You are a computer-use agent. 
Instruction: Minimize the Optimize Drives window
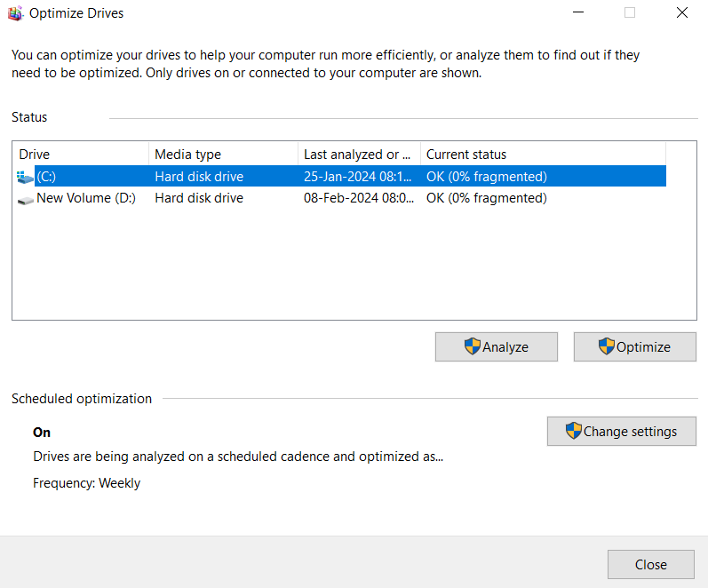pos(578,12)
